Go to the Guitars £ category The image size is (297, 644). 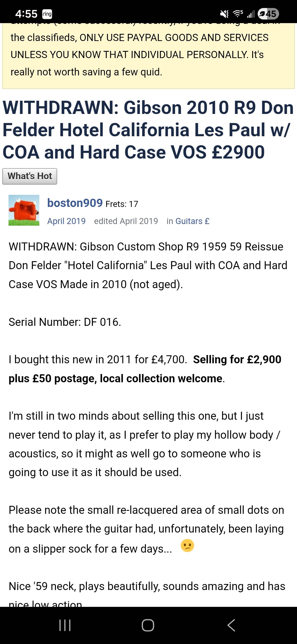pyautogui.click(x=192, y=221)
